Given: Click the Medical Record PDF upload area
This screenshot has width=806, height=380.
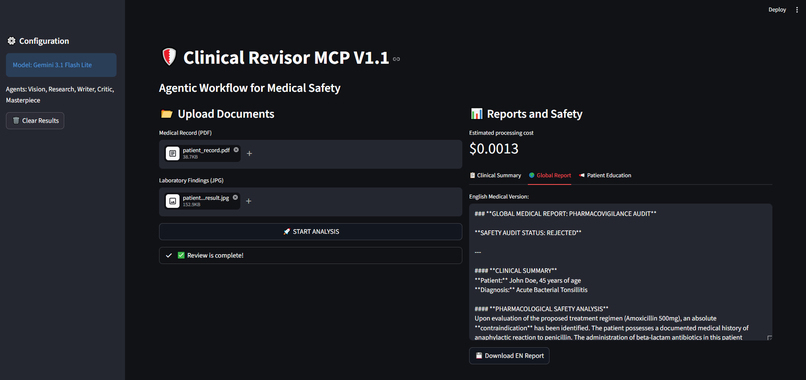Looking at the screenshot, I should tap(310, 154).
